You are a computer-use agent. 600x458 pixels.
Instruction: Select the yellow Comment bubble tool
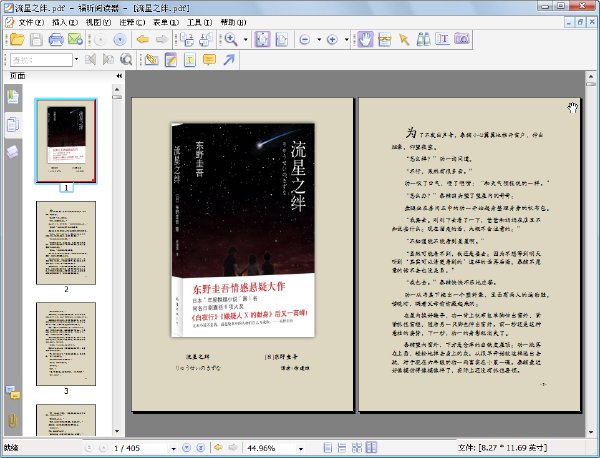(209, 60)
